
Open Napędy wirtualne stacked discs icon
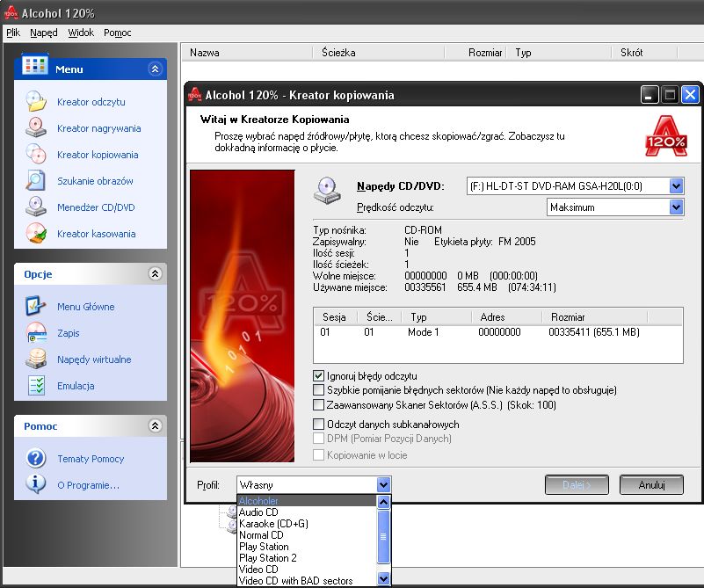[36, 359]
